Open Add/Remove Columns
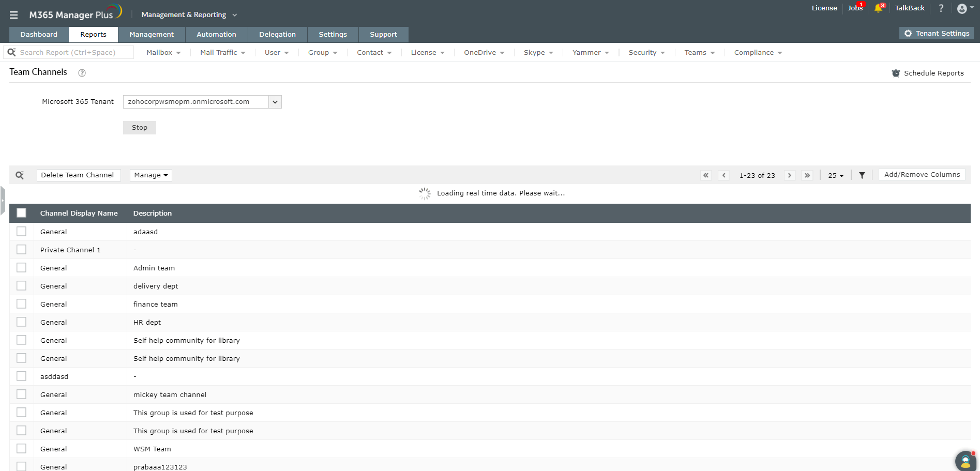Screen dimensions: 980x471 (922, 175)
